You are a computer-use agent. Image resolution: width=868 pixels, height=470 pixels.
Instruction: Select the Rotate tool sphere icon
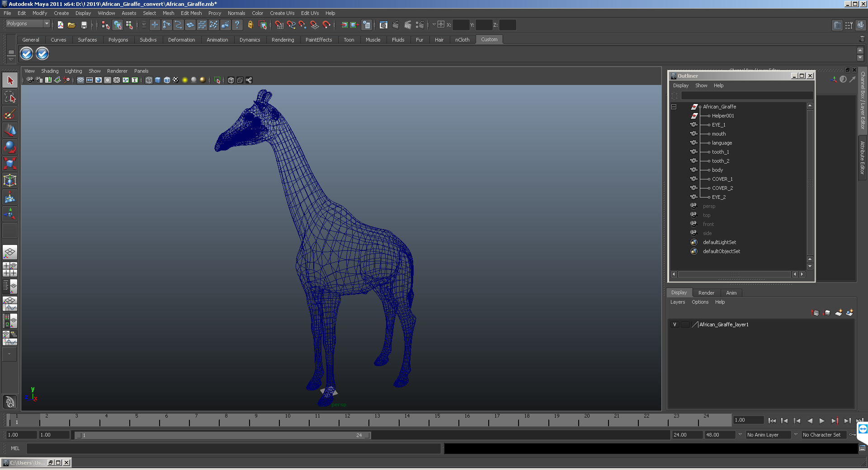10,147
